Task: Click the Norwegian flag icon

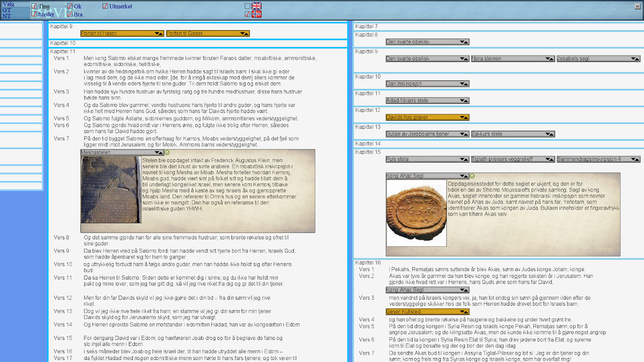Action: [256, 14]
